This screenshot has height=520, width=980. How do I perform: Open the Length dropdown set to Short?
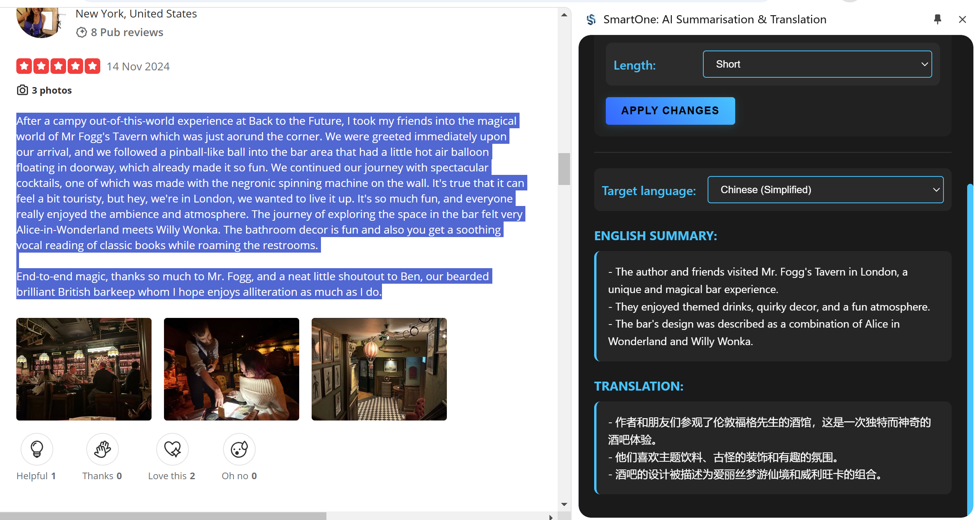click(817, 64)
